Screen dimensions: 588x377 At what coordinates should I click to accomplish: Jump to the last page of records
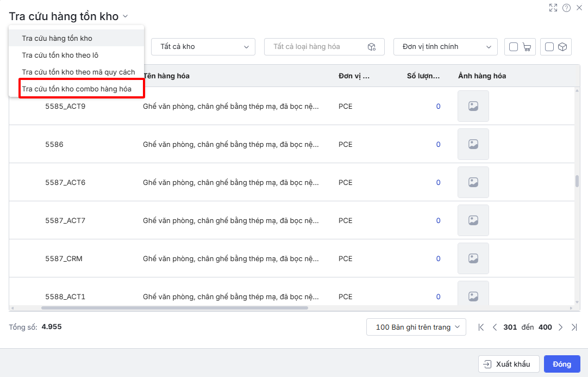pos(574,327)
